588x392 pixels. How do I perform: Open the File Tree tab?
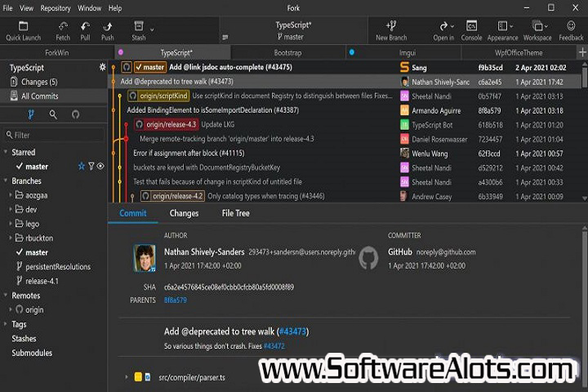tap(235, 213)
